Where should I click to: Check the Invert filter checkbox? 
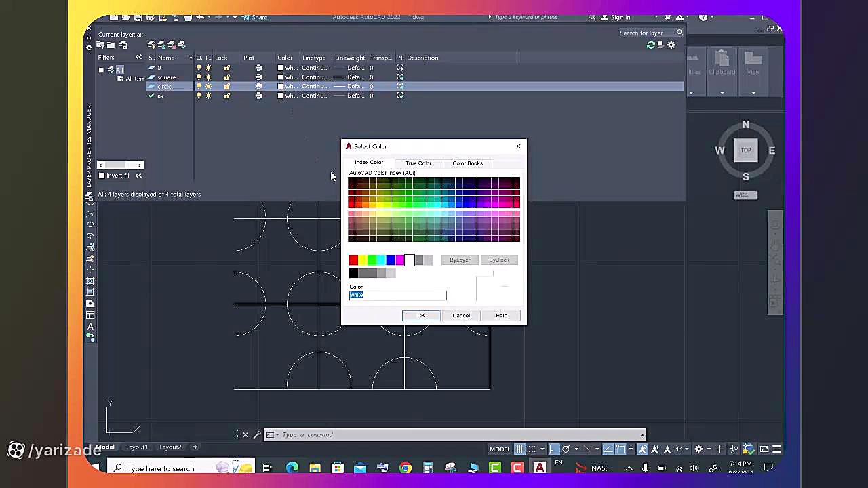(x=102, y=176)
